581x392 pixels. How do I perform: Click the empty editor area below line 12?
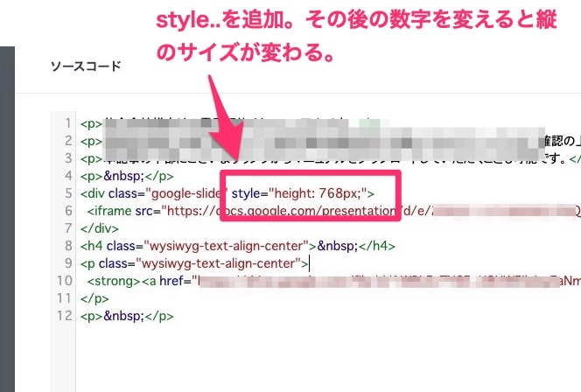click(326, 358)
